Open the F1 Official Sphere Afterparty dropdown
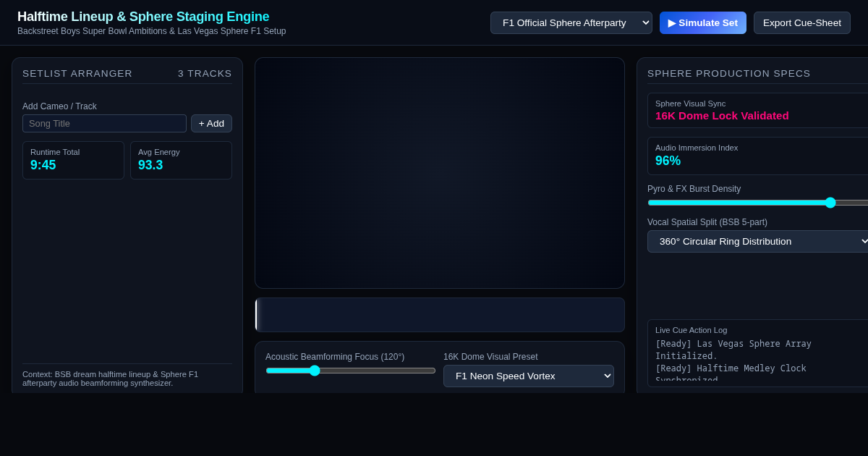 click(571, 22)
